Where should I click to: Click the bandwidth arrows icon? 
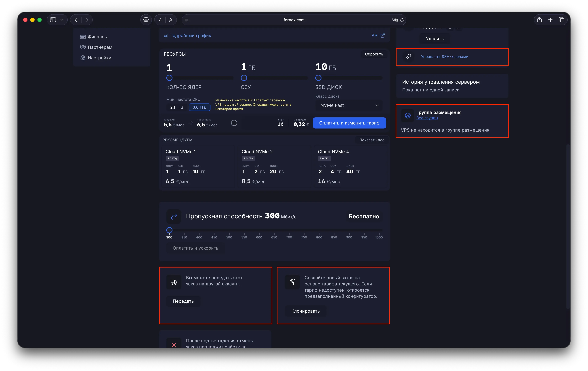pos(174,216)
